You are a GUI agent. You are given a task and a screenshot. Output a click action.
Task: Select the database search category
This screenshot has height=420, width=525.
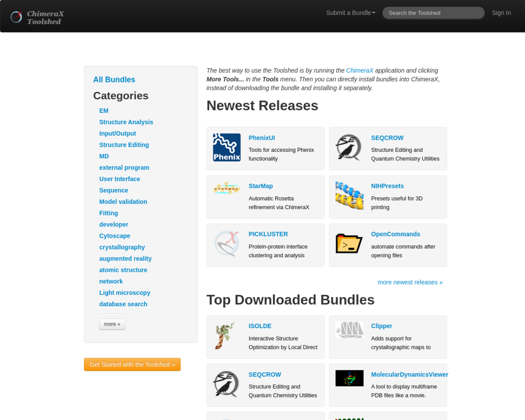[x=123, y=304]
